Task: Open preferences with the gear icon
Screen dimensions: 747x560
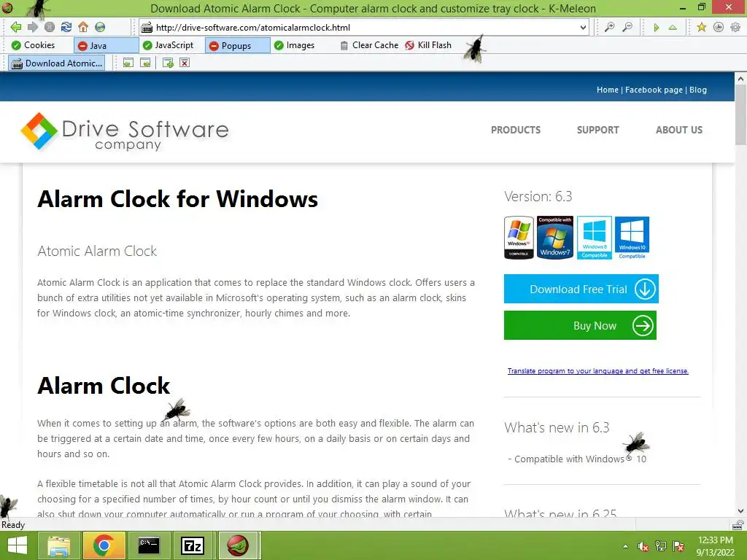Action: (735, 27)
